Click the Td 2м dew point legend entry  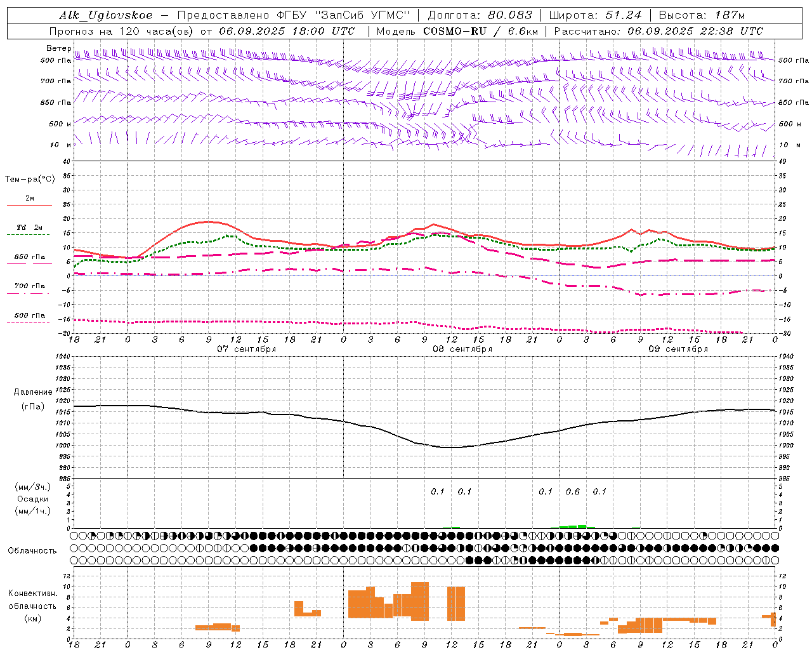(29, 227)
